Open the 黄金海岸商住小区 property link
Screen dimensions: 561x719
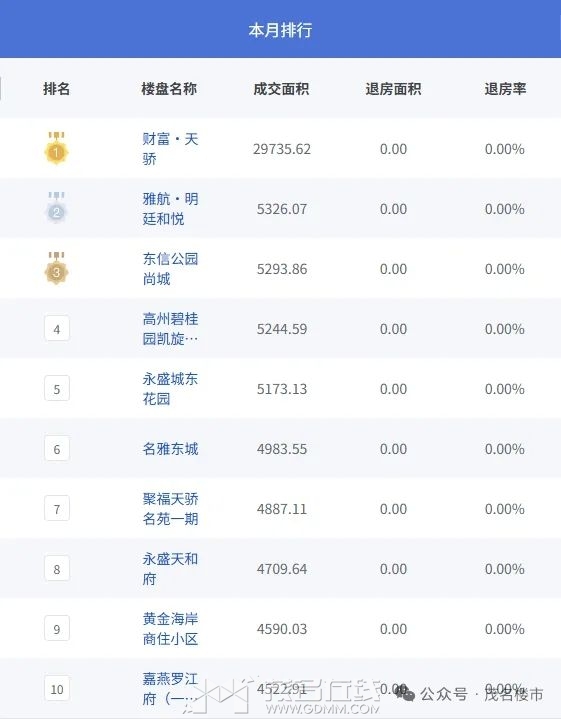click(170, 629)
